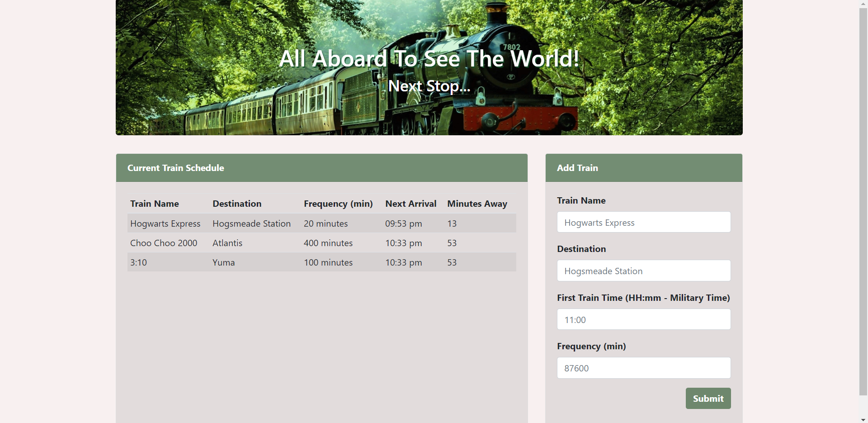Click the Minutes Away column header

pyautogui.click(x=477, y=204)
